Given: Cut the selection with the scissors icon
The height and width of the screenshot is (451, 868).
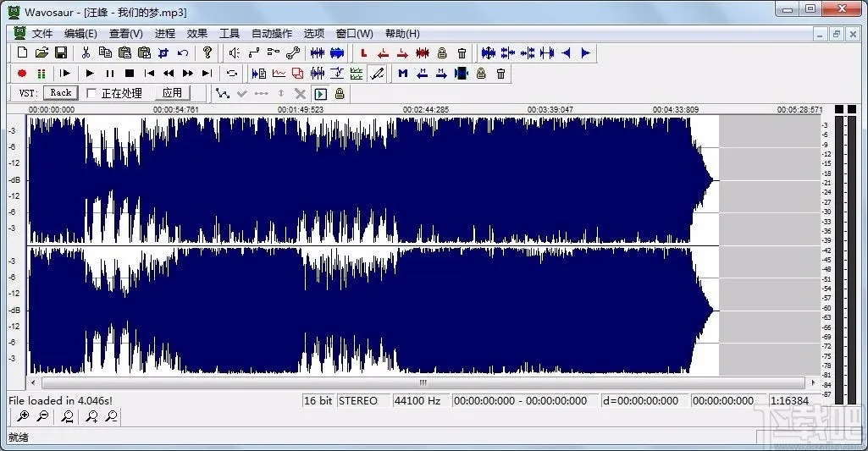Looking at the screenshot, I should (x=86, y=52).
